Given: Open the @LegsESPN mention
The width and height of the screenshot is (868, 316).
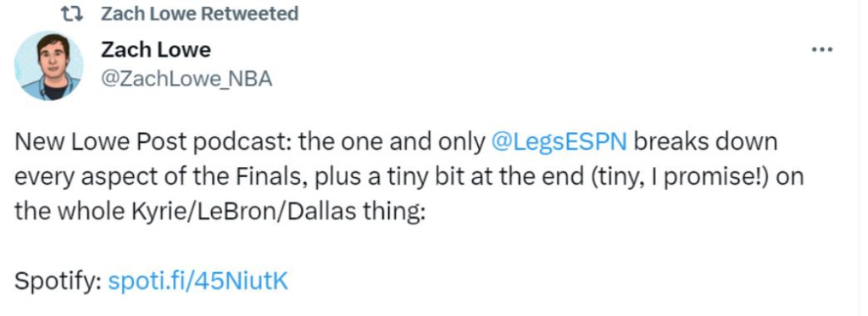Looking at the screenshot, I should [x=559, y=143].
